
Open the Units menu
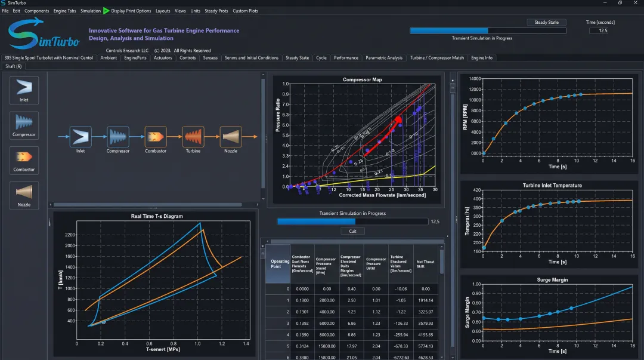point(195,11)
